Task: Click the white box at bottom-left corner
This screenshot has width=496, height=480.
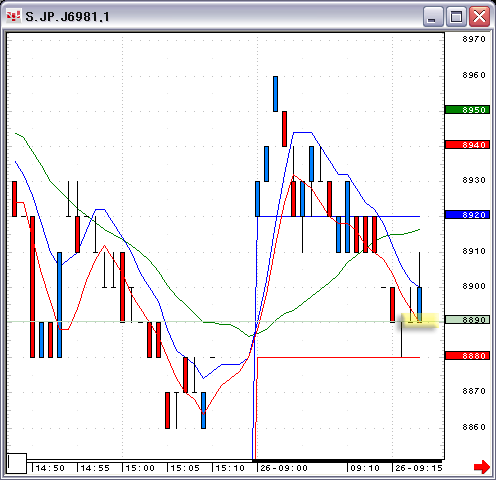Action: point(17,463)
